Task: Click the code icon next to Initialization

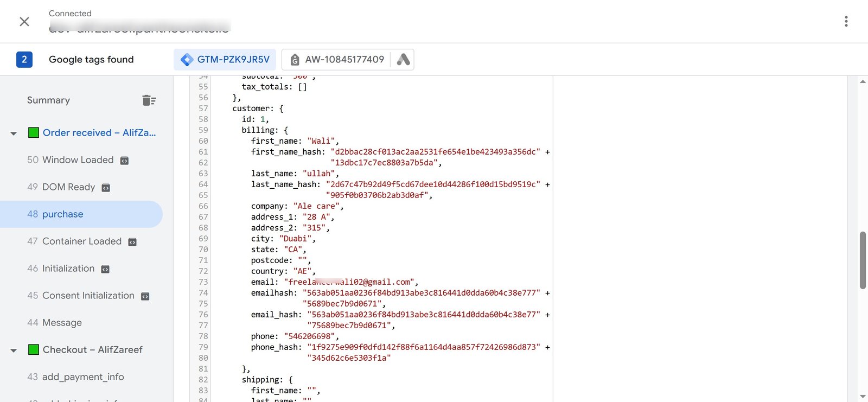Action: point(105,269)
